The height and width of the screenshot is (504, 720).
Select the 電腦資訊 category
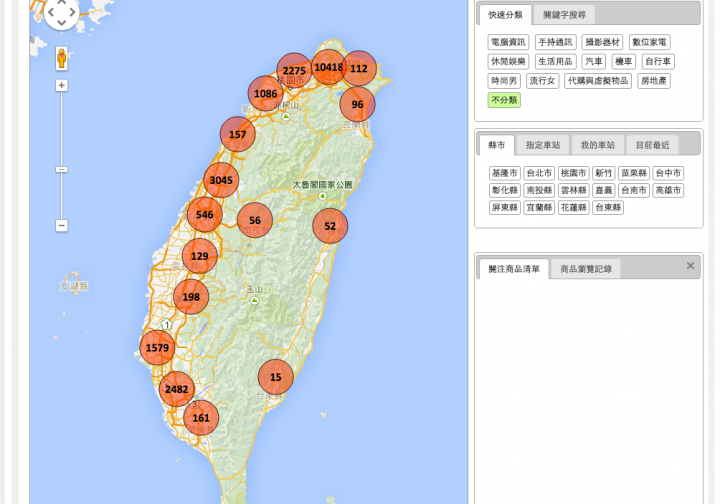coord(508,42)
